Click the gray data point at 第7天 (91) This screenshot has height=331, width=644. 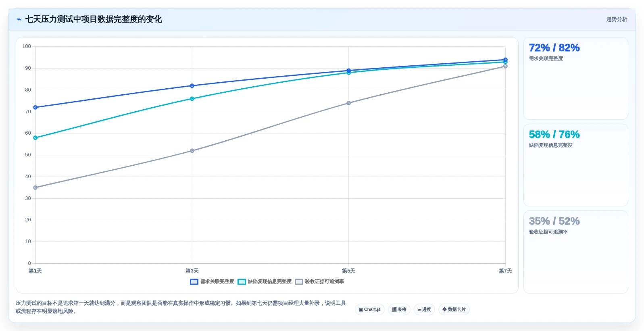pos(505,67)
